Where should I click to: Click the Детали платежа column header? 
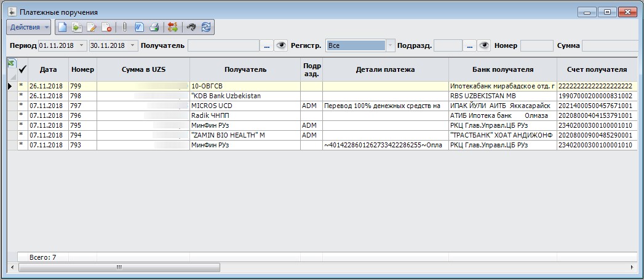coord(386,69)
